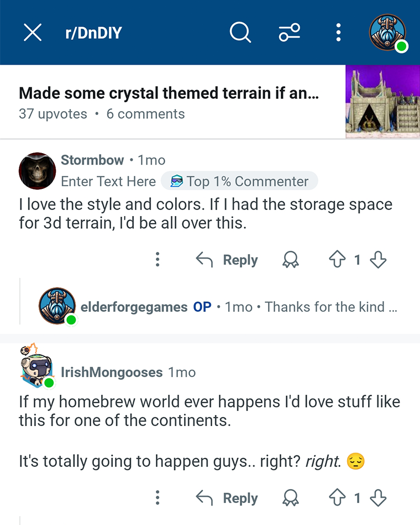Open the crystal terrain post thumbnail
This screenshot has height=525, width=420.
tap(382, 102)
